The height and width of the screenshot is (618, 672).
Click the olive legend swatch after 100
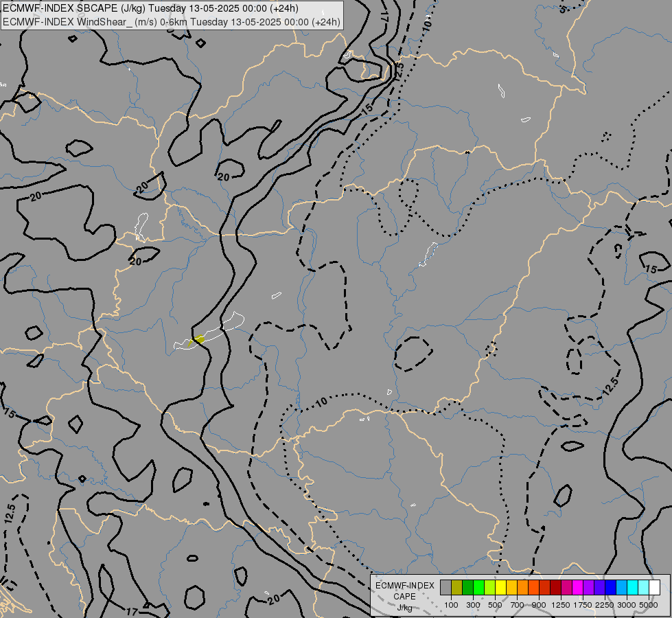[x=457, y=588]
